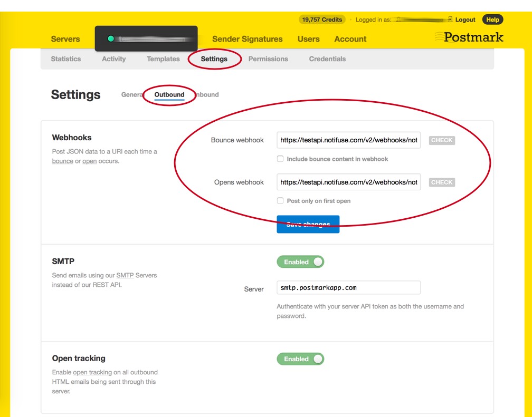The image size is (532, 417).
Task: Follow the open tracking description link
Action: coord(92,372)
